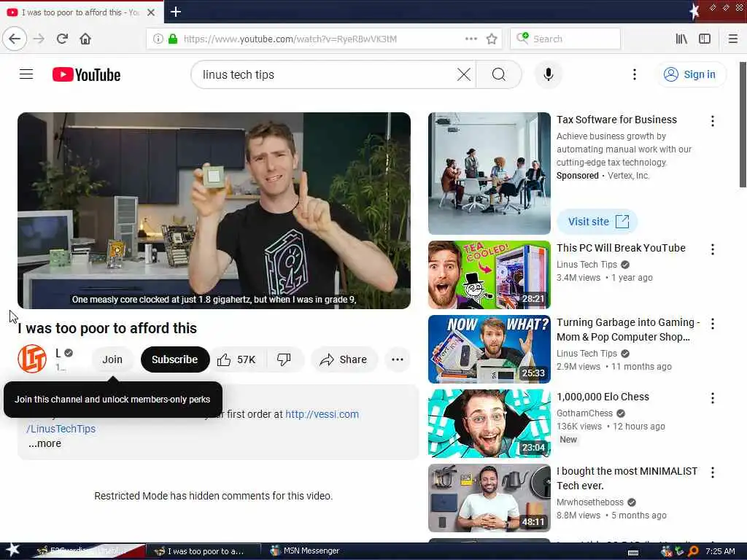Open the taskbar star start button
The width and height of the screenshot is (747, 560).
point(12,551)
